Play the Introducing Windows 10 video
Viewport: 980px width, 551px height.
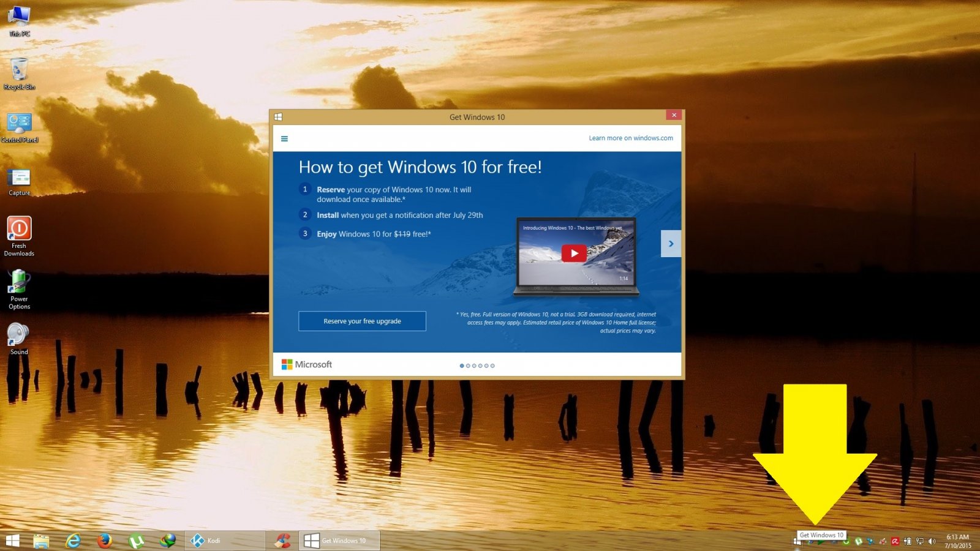click(574, 253)
